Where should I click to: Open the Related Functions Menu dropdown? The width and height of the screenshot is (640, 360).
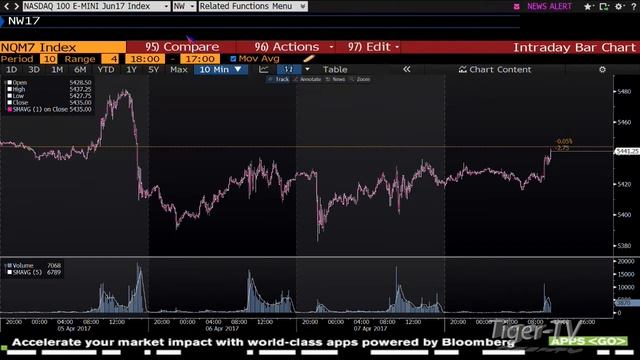[x=253, y=6]
